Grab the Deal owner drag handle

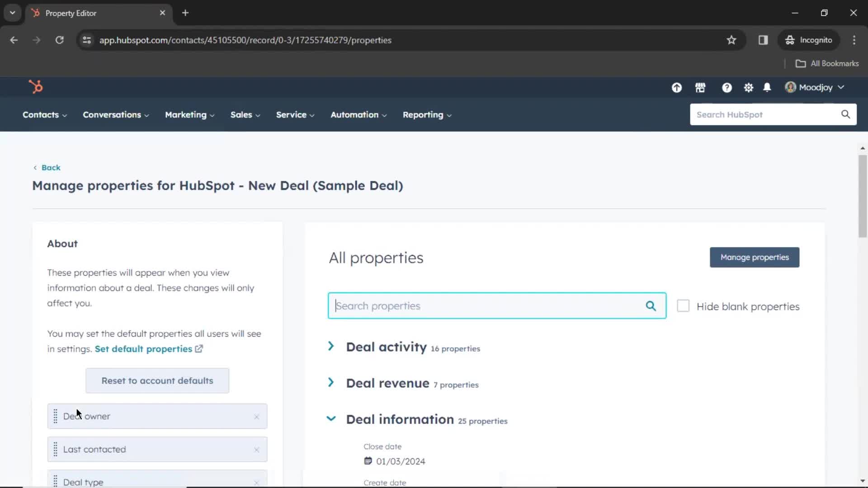tap(55, 416)
